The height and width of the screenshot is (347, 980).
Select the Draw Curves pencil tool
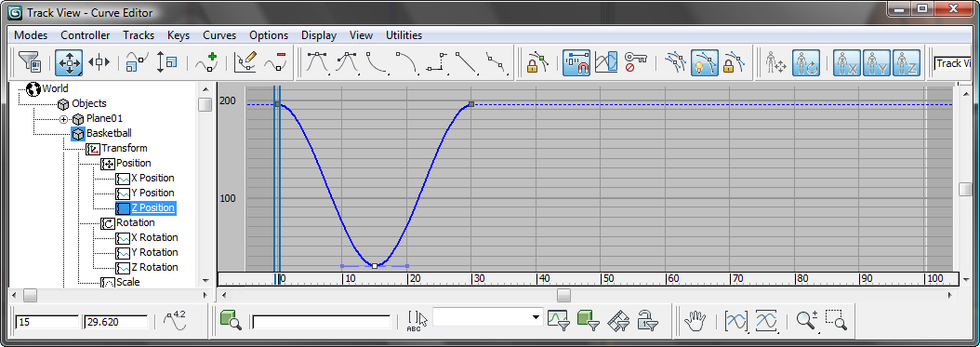click(245, 62)
